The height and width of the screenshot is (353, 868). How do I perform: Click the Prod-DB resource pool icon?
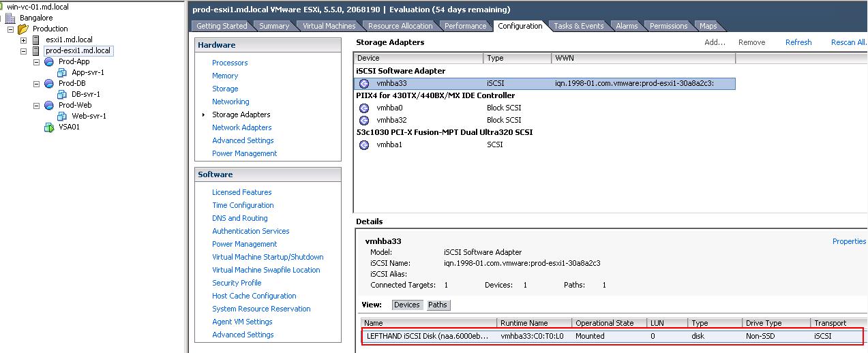click(x=49, y=83)
